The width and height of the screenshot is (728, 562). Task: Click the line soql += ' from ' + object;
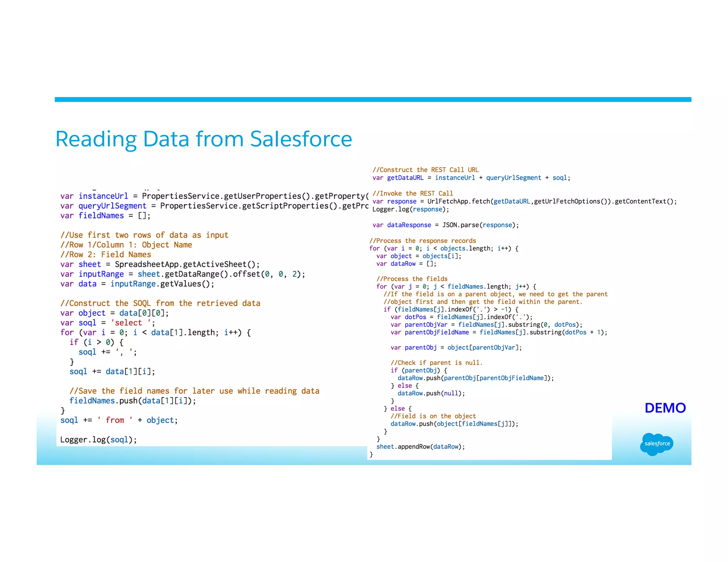tap(119, 420)
